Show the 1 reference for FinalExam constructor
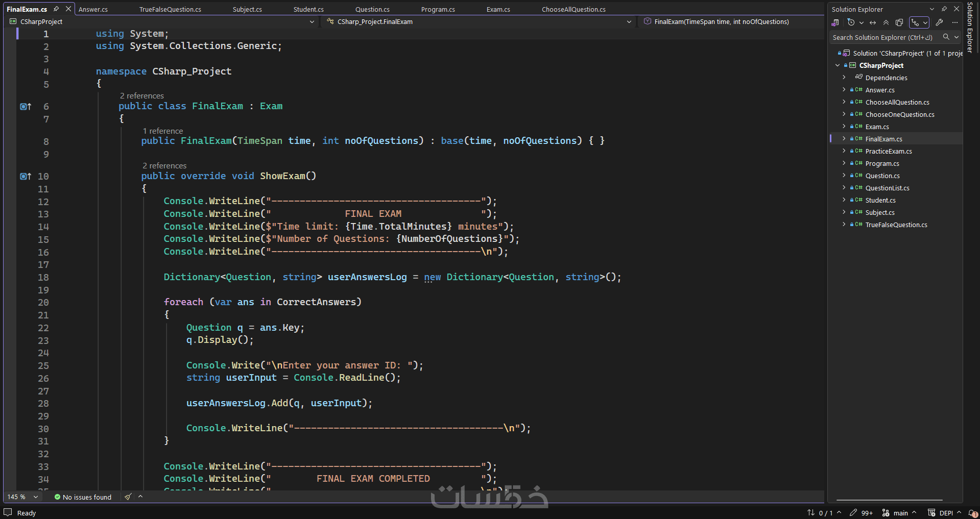This screenshot has width=980, height=519. pyautogui.click(x=162, y=131)
